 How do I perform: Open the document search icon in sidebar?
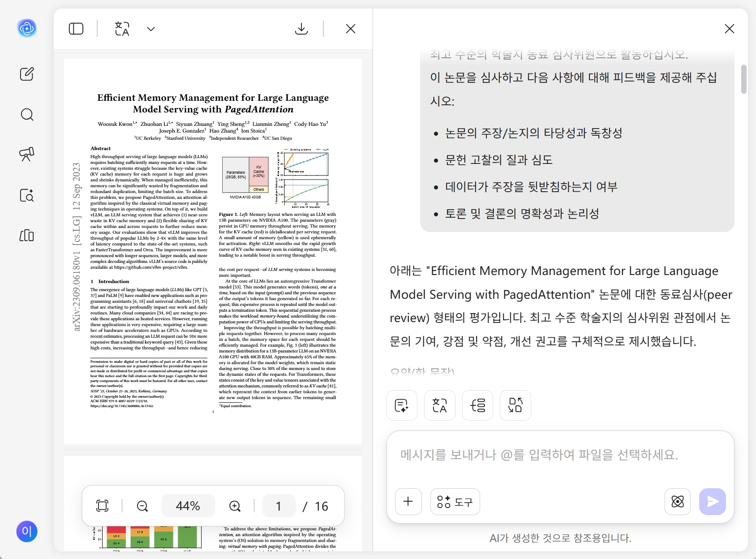pos(27,195)
